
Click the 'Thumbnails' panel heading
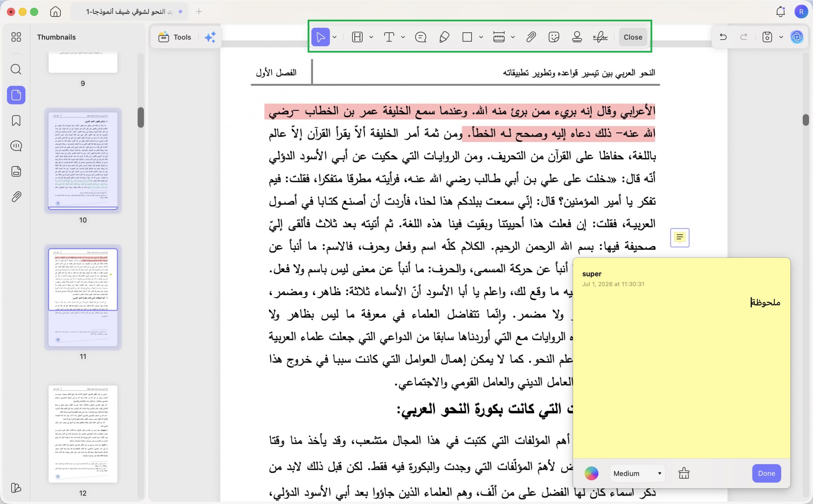(x=56, y=37)
